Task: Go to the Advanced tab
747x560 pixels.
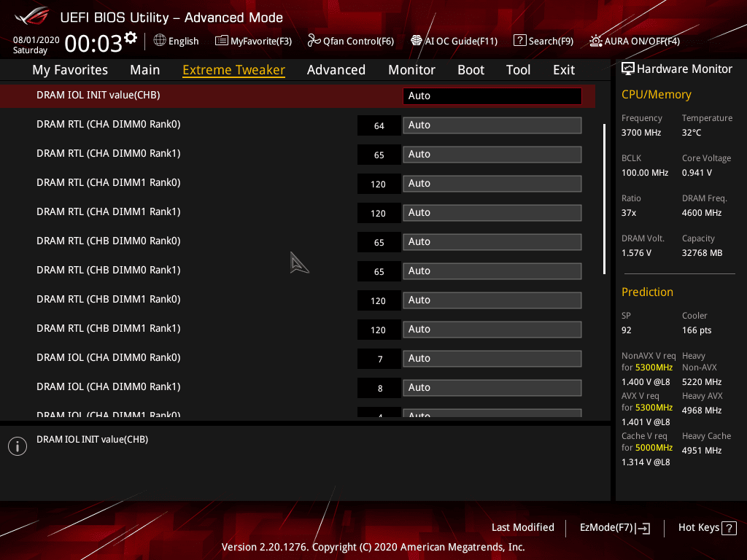Action: click(x=336, y=70)
